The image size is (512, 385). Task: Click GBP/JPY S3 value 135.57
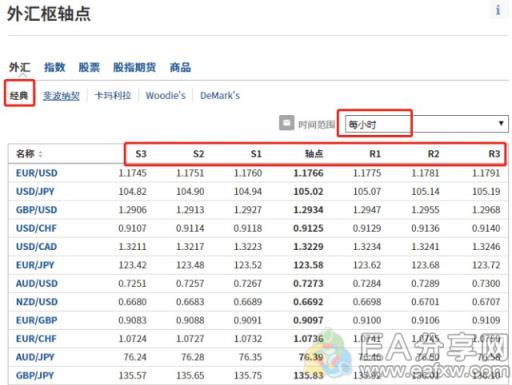coord(133,375)
